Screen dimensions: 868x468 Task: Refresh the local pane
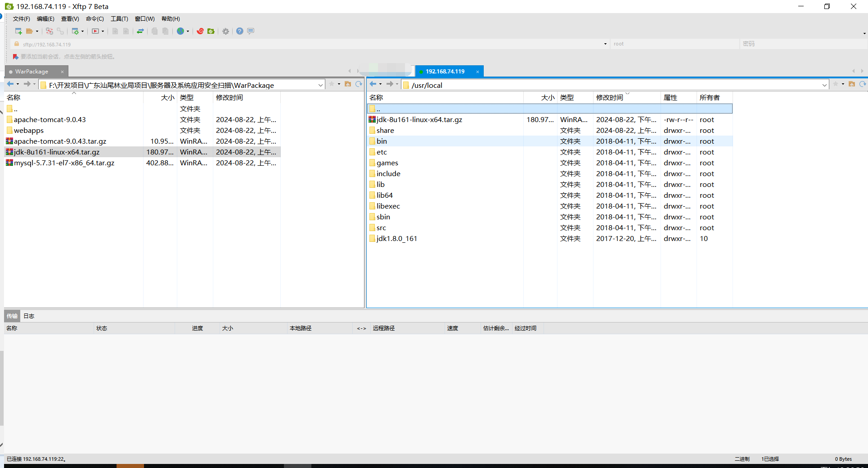tap(359, 84)
